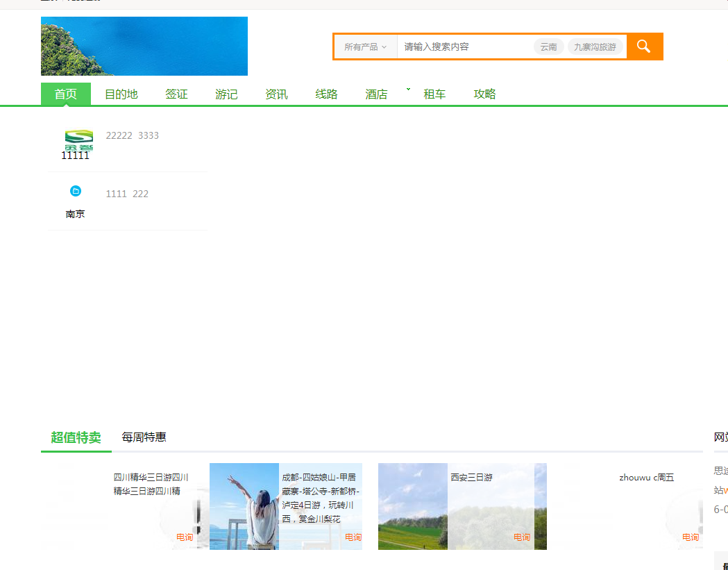The image size is (728, 570).
Task: Choose the 云南 suggested search tag
Action: coord(548,47)
